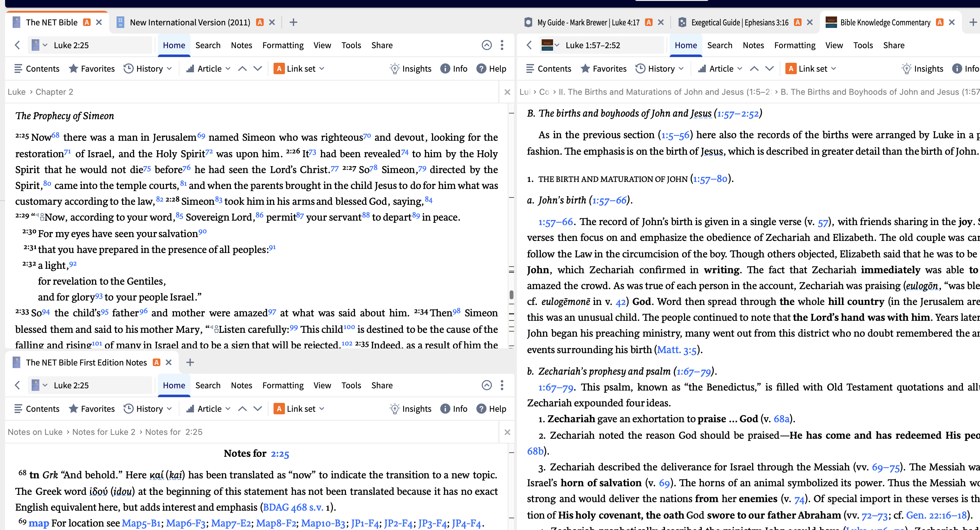Screen dimensions: 980x530
Task: Open three-dot menu in NET Notes panel
Action: pyautogui.click(x=502, y=385)
